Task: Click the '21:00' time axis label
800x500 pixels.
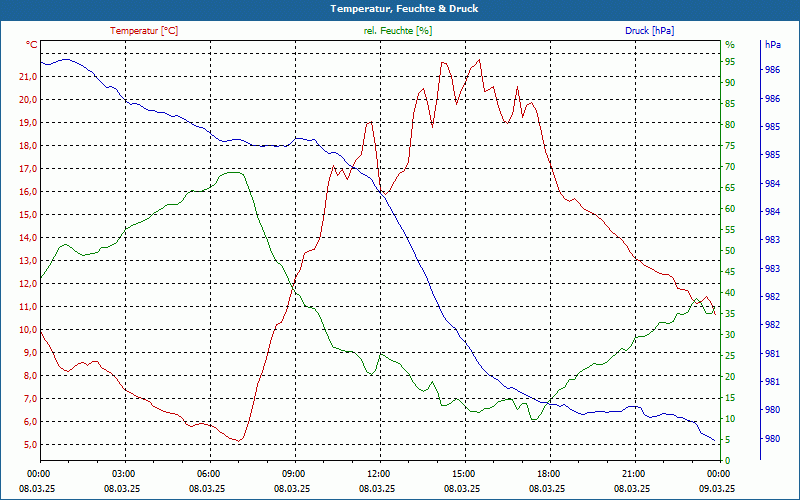Action: point(635,473)
